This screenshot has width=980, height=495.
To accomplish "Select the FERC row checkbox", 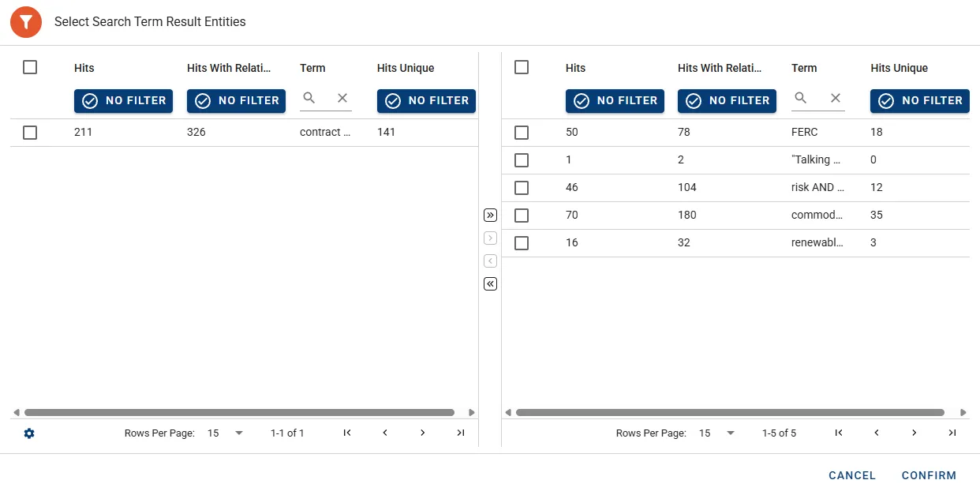I will [522, 133].
